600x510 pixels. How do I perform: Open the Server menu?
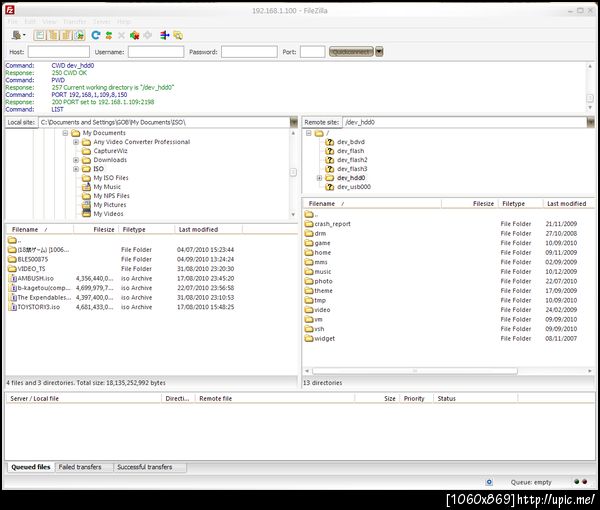pyautogui.click(x=101, y=21)
